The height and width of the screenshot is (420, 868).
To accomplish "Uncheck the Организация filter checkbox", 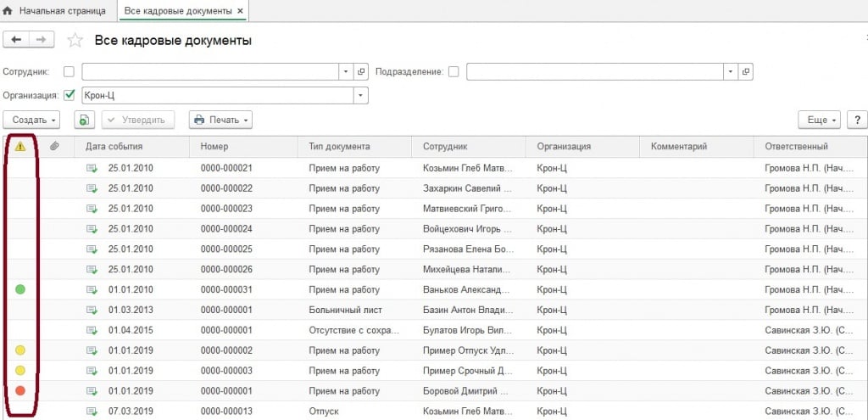I will 70,95.
